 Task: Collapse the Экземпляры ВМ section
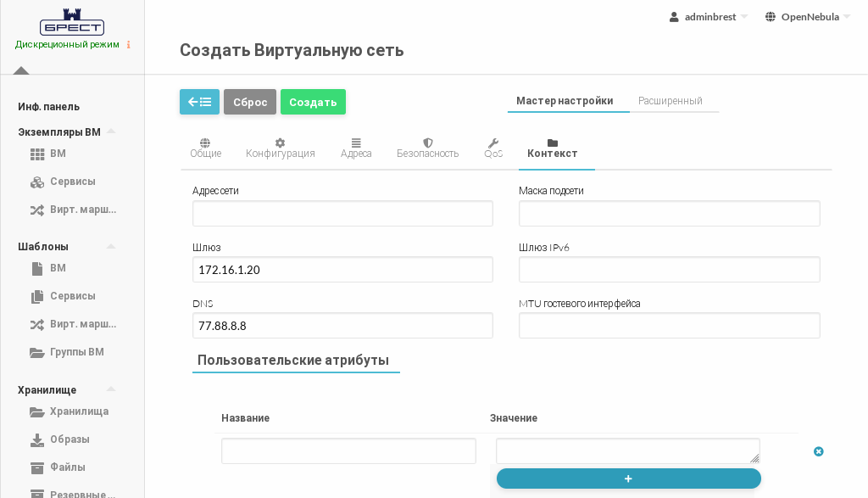(x=110, y=132)
